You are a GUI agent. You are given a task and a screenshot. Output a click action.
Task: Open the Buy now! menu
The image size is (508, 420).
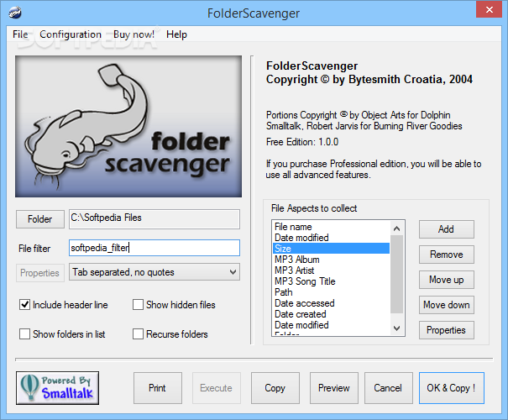(134, 34)
